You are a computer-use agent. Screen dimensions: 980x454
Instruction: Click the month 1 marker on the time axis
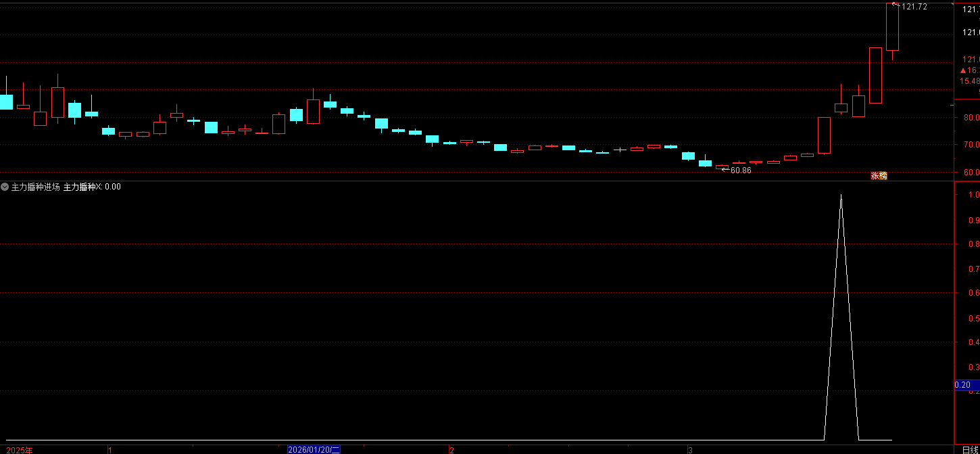tap(109, 450)
